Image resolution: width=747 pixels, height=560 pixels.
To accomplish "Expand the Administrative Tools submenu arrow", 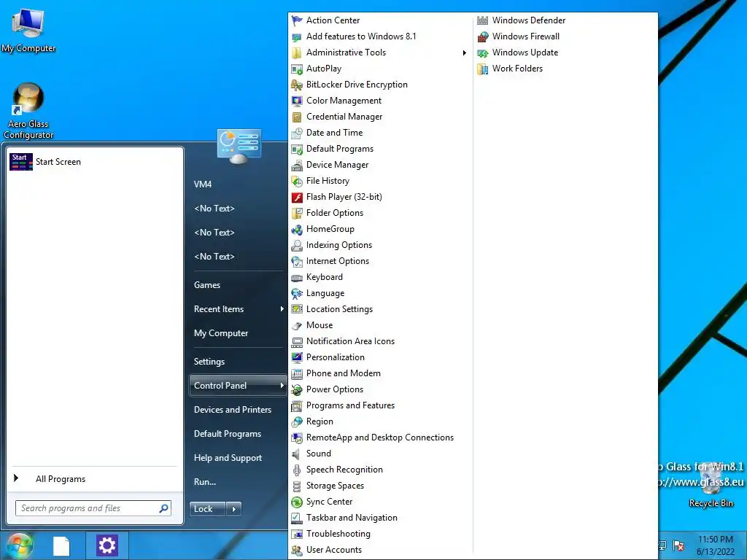I will pyautogui.click(x=465, y=52).
